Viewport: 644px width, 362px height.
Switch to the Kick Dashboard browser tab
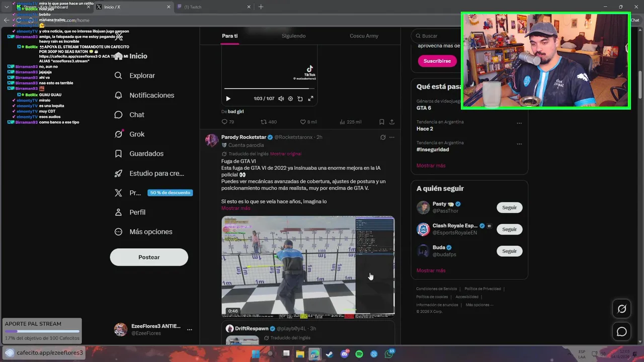53,7
